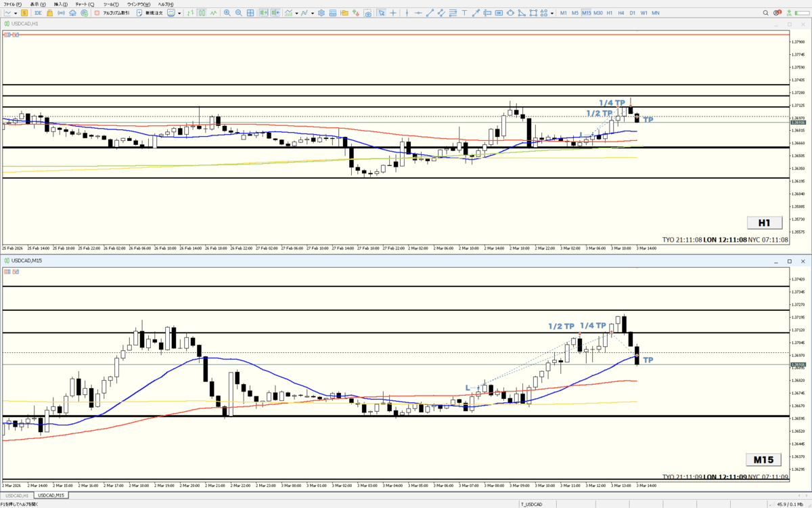Switch to M30 timeframe
This screenshot has height=508, width=812.
(598, 13)
